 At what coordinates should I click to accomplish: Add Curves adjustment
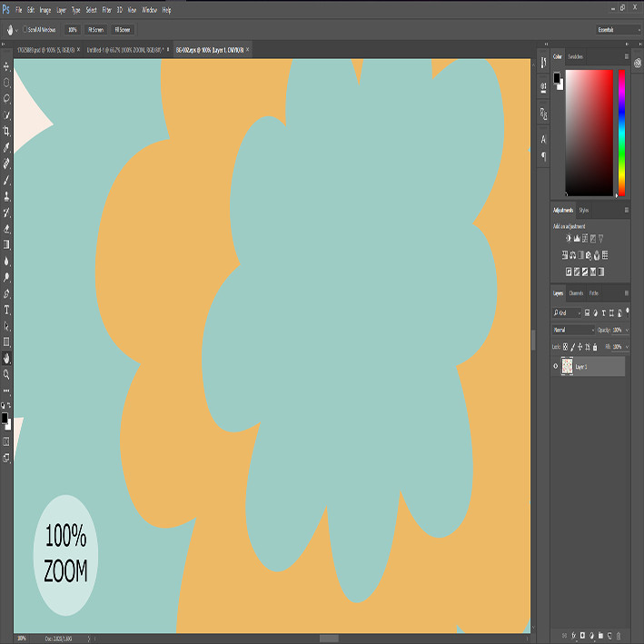585,238
